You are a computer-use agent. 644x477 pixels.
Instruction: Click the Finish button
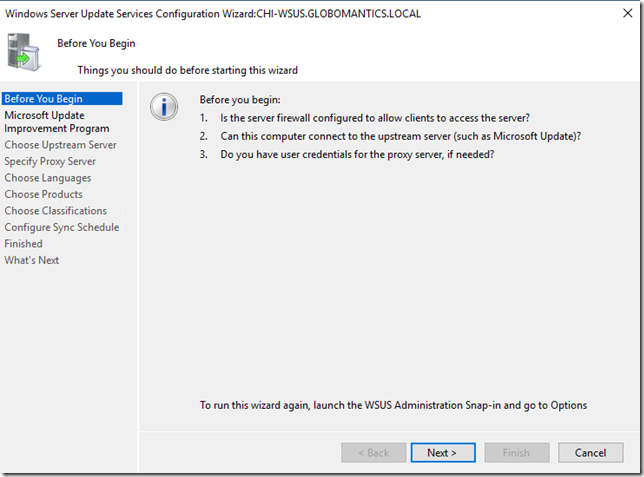[x=516, y=452]
